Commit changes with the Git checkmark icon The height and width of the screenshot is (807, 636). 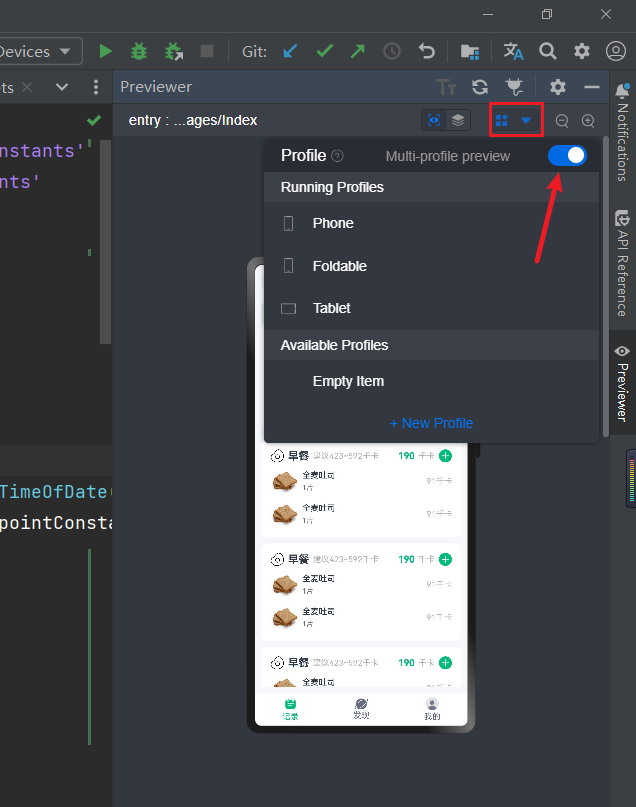pos(324,51)
